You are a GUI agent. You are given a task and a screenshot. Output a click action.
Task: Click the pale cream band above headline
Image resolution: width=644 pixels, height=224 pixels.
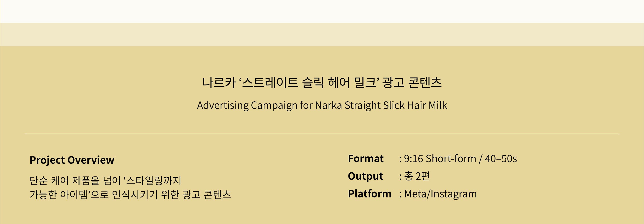coord(322,35)
